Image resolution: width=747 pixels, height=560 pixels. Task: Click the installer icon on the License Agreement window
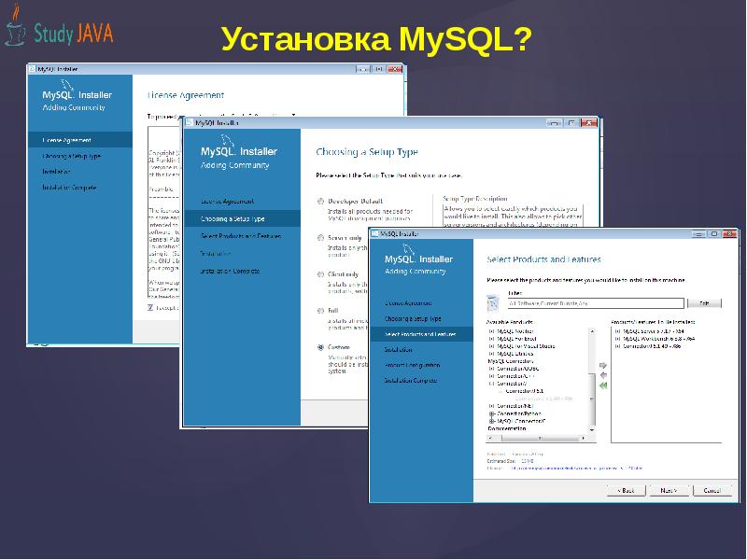tap(32, 68)
